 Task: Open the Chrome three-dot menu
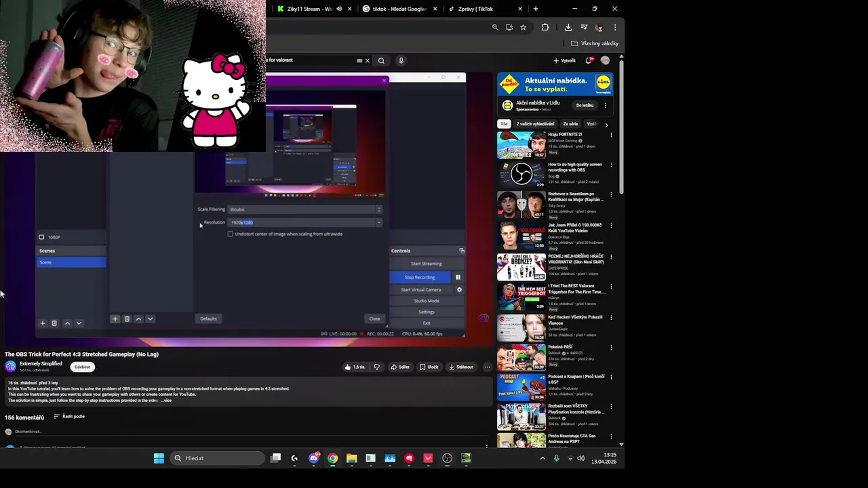pos(615,27)
